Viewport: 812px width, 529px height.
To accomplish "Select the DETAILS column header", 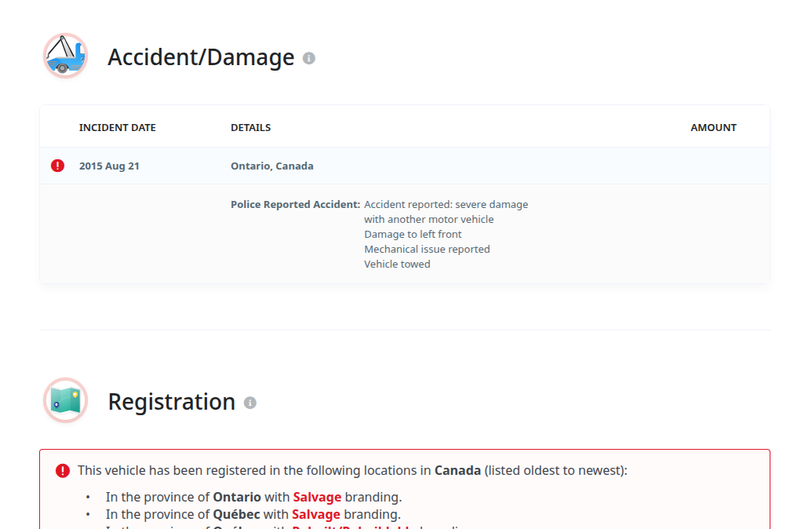I will pyautogui.click(x=250, y=128).
